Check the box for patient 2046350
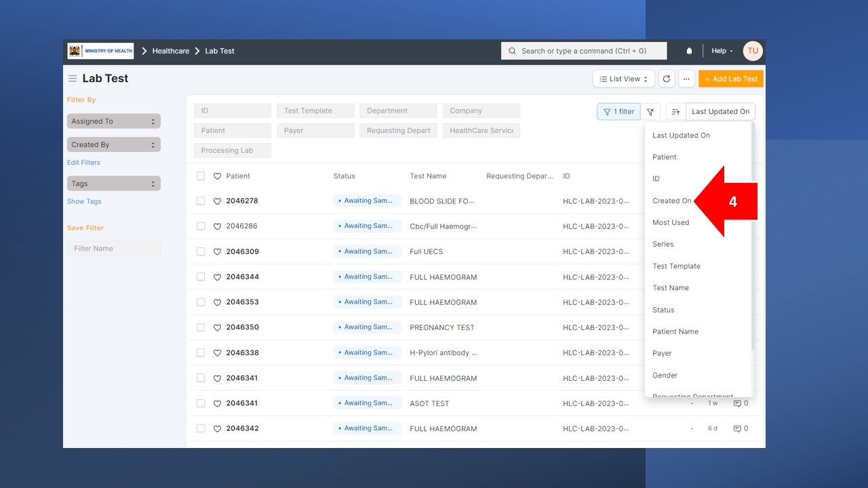868x488 pixels. click(x=201, y=327)
